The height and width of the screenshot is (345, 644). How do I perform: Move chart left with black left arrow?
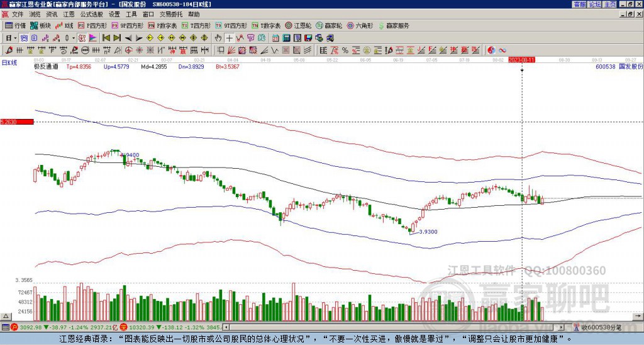coord(128,38)
